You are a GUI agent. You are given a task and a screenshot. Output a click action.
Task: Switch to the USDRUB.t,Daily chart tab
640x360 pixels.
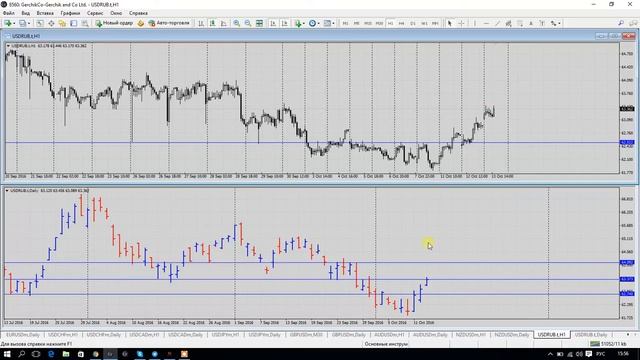pos(591,335)
